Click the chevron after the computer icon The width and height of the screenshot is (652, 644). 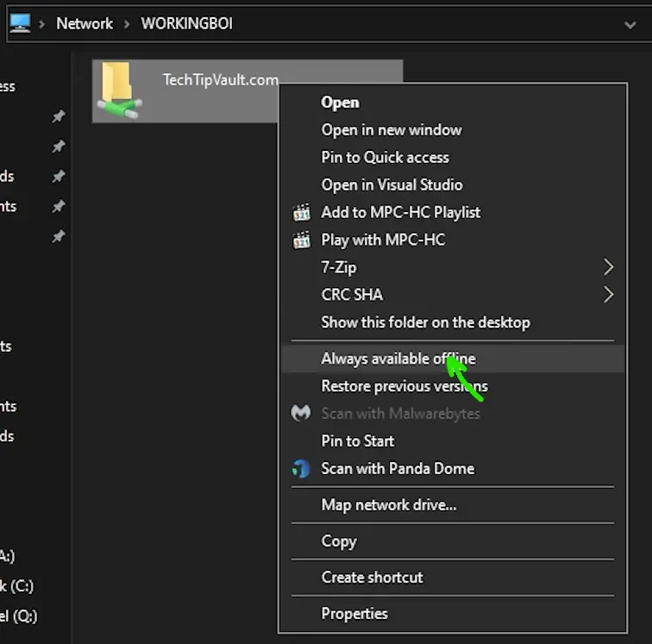pos(41,24)
